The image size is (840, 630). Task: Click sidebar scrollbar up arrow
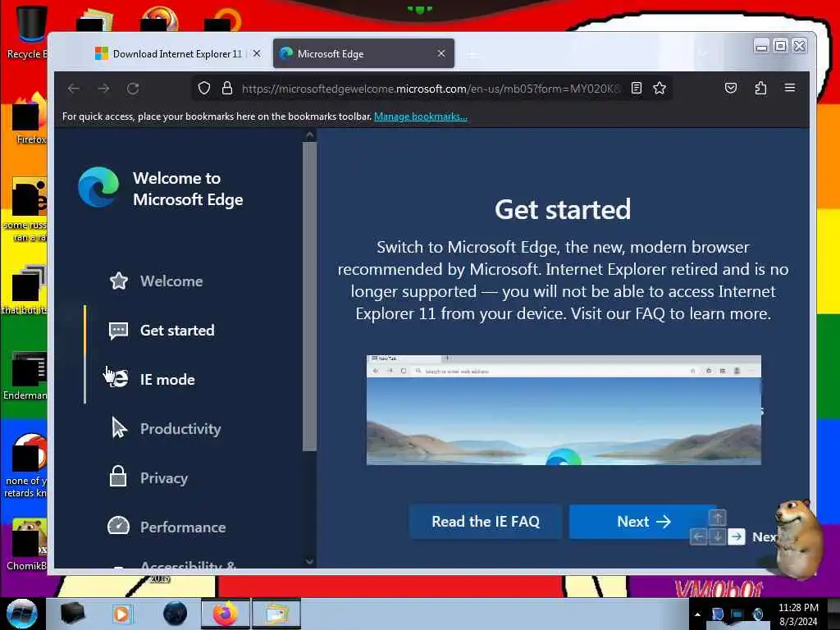tap(309, 135)
